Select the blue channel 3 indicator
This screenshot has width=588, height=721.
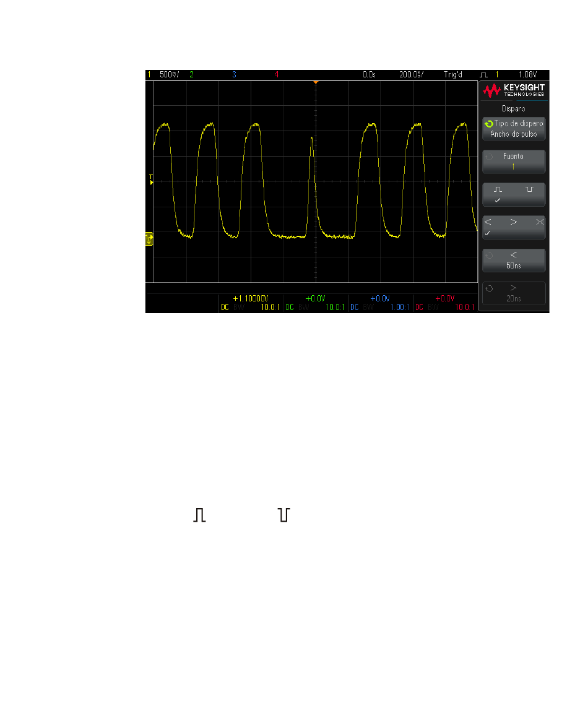234,74
